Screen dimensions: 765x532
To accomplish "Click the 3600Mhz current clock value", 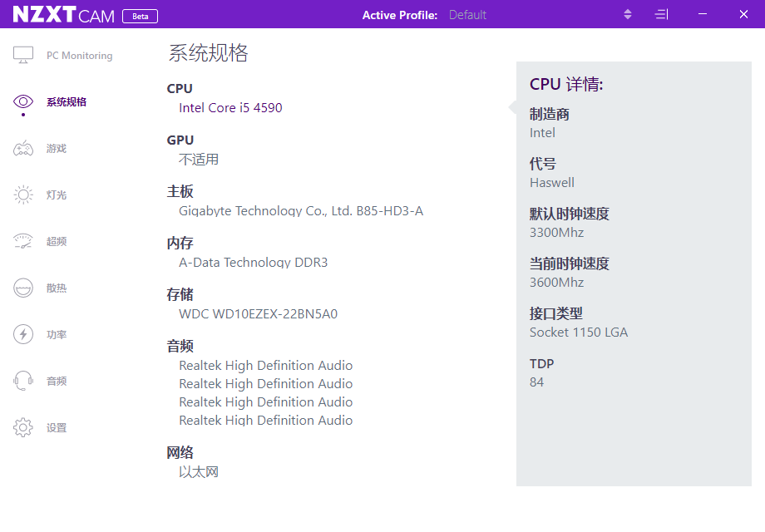I will 556,283.
